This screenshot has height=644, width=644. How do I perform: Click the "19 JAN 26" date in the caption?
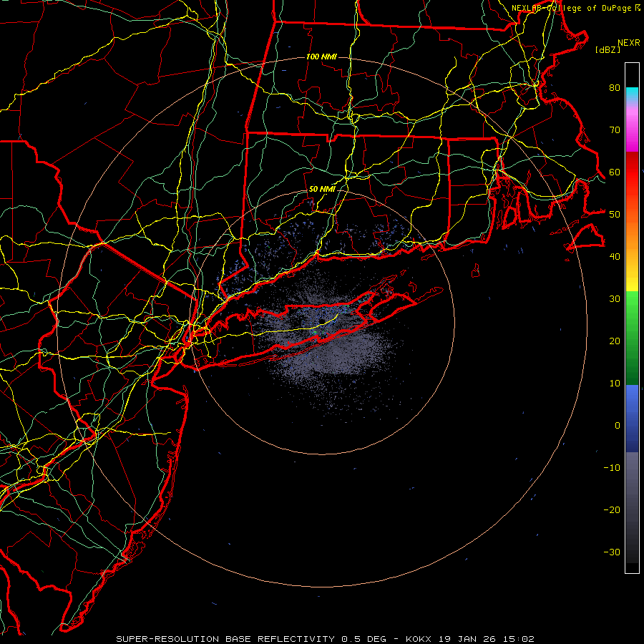pyautogui.click(x=467, y=639)
